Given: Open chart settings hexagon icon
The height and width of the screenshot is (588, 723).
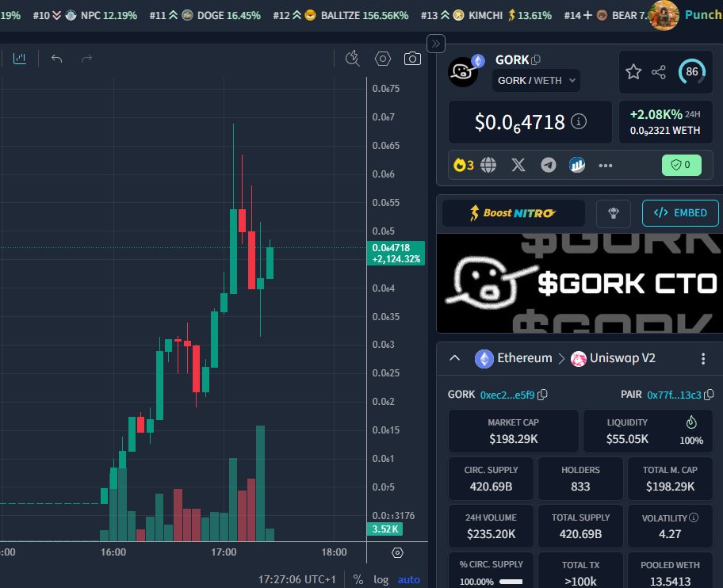Looking at the screenshot, I should pyautogui.click(x=383, y=59).
